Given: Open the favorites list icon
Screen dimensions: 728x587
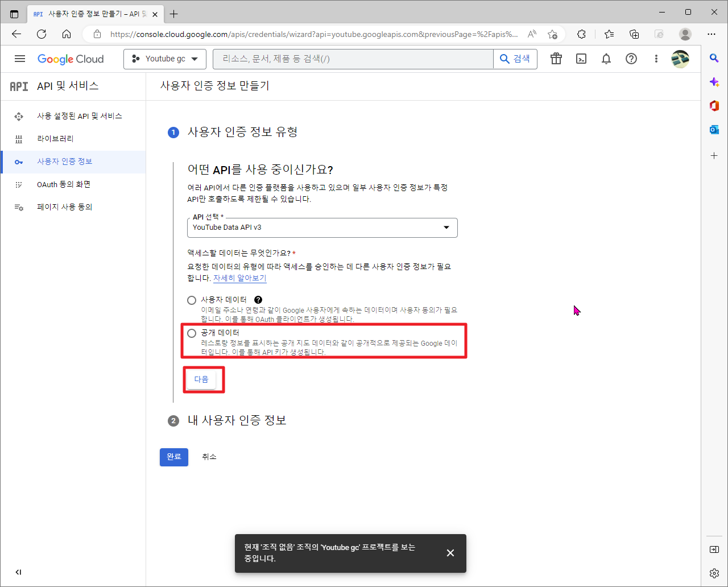Looking at the screenshot, I should pos(609,34).
